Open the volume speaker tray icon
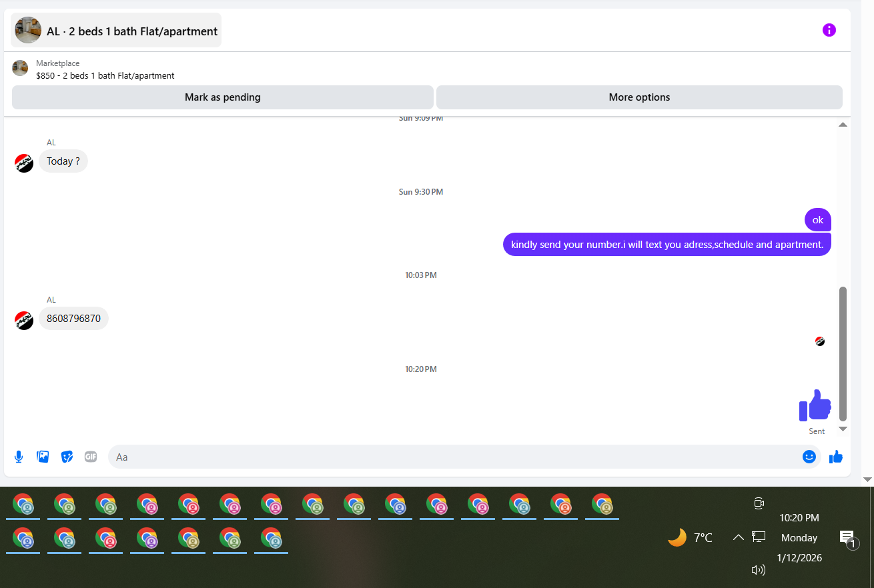Screen dimensions: 874x588 click(x=759, y=570)
